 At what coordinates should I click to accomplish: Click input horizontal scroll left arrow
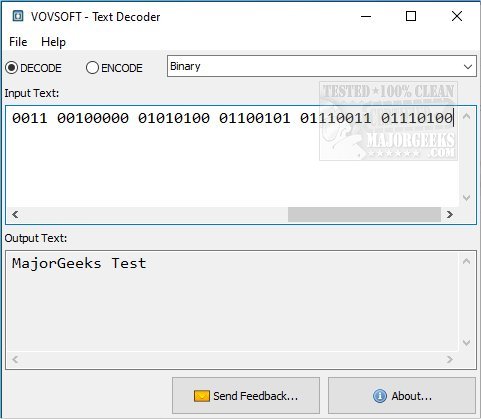[15, 214]
